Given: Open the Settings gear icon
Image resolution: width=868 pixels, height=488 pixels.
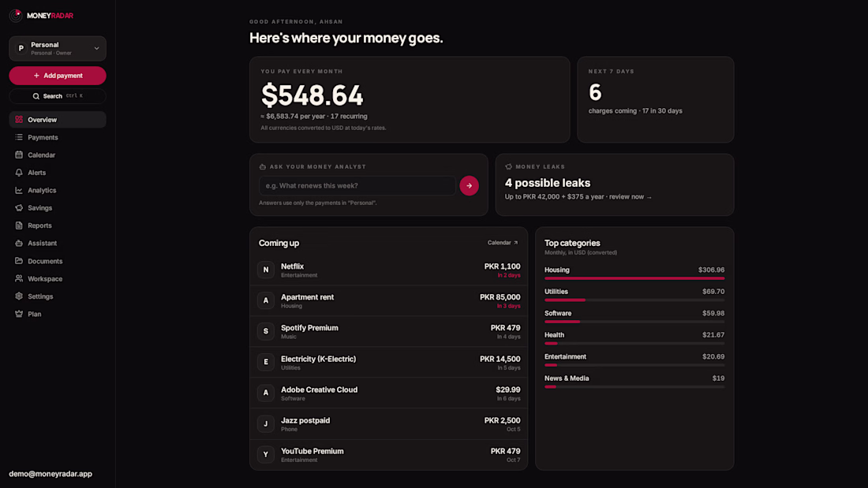Looking at the screenshot, I should [x=19, y=296].
